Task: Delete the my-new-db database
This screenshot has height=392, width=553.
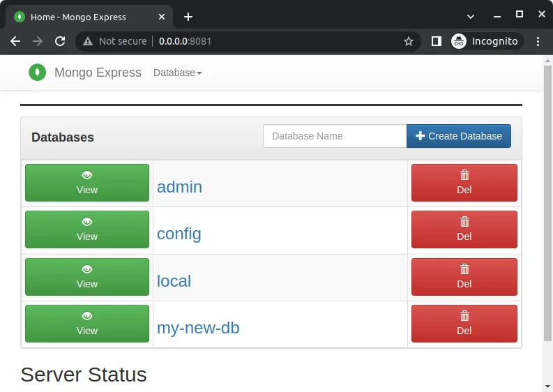Action: pyautogui.click(x=464, y=324)
